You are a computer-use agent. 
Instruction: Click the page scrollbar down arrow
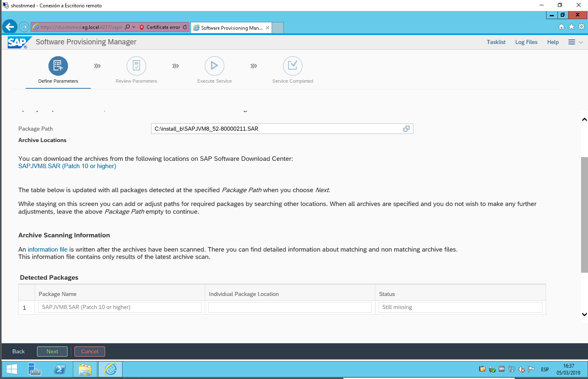pos(584,314)
